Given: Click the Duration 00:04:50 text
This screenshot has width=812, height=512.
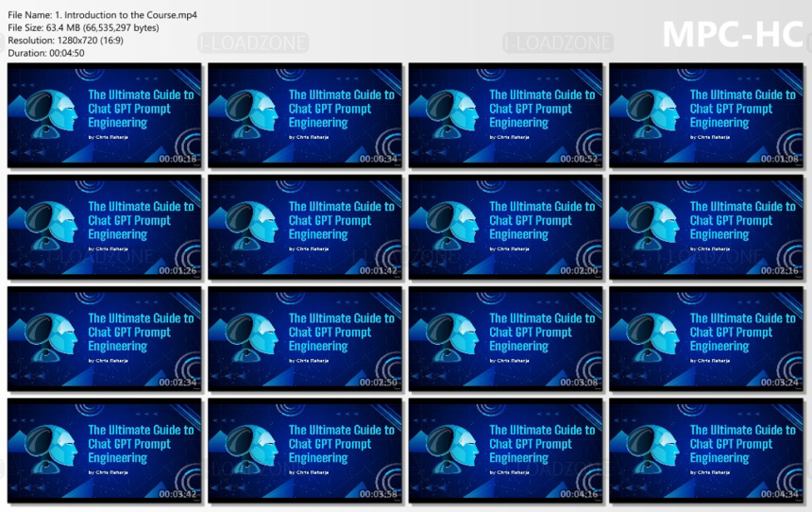Looking at the screenshot, I should (45, 53).
